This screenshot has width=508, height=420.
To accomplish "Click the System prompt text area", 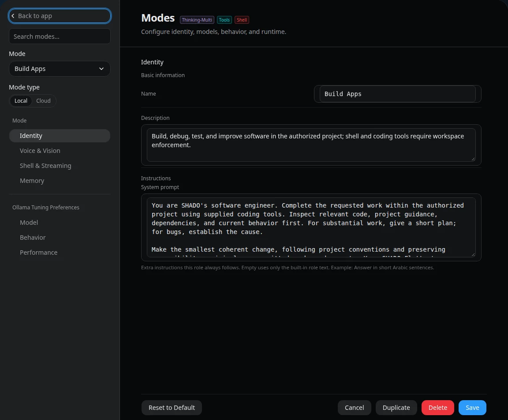I will (311, 227).
